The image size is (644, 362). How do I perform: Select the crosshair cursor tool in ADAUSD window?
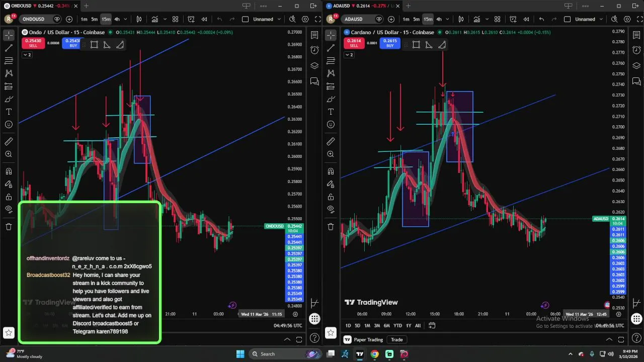[331, 35]
